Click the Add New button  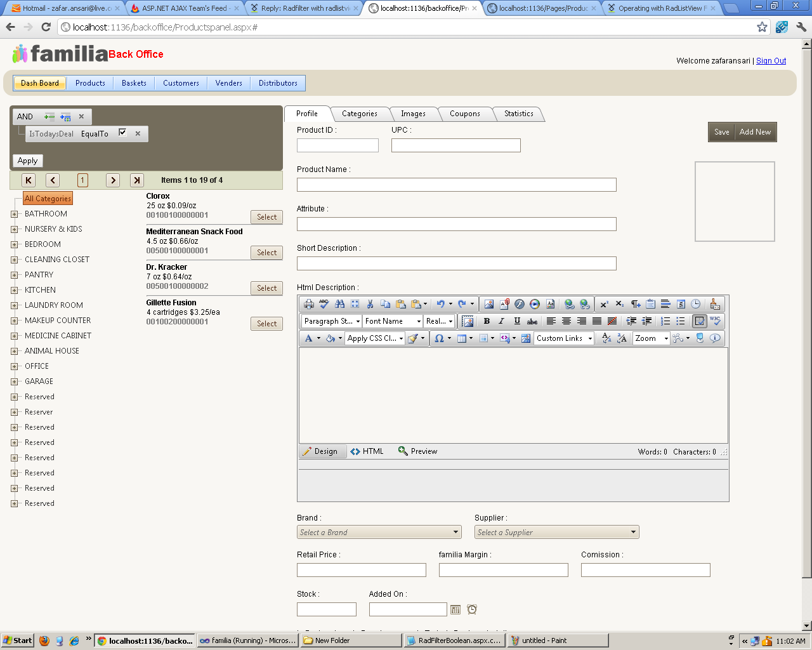click(755, 132)
